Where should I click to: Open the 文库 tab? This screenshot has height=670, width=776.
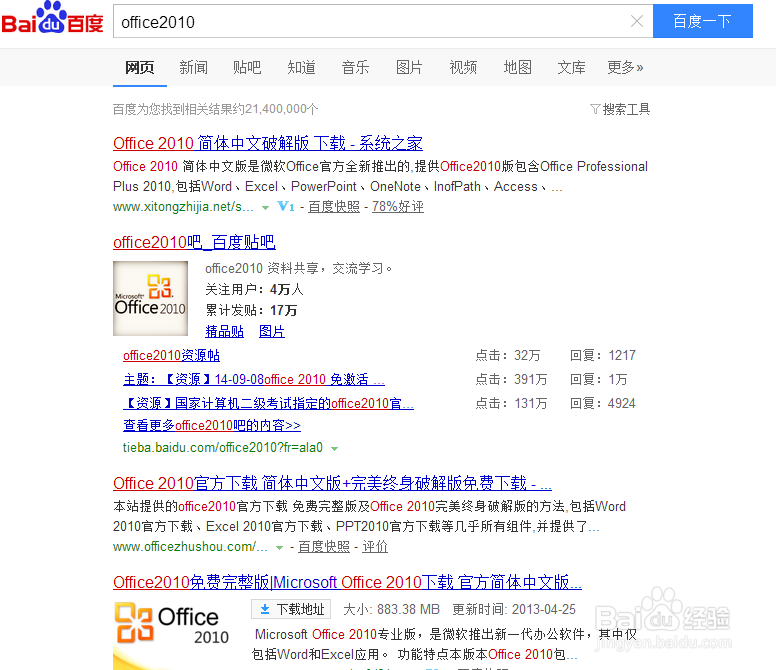point(572,67)
